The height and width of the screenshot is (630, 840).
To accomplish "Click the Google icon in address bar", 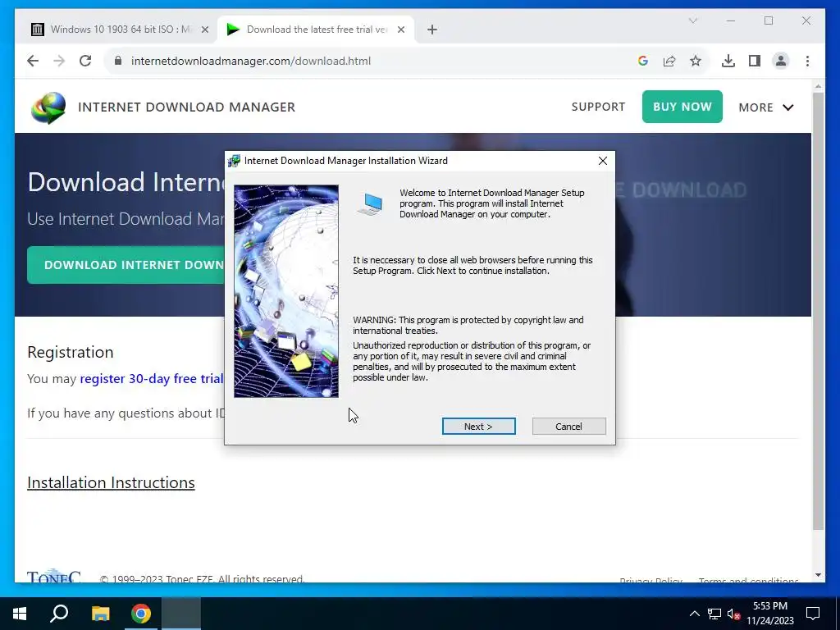I will click(x=643, y=61).
